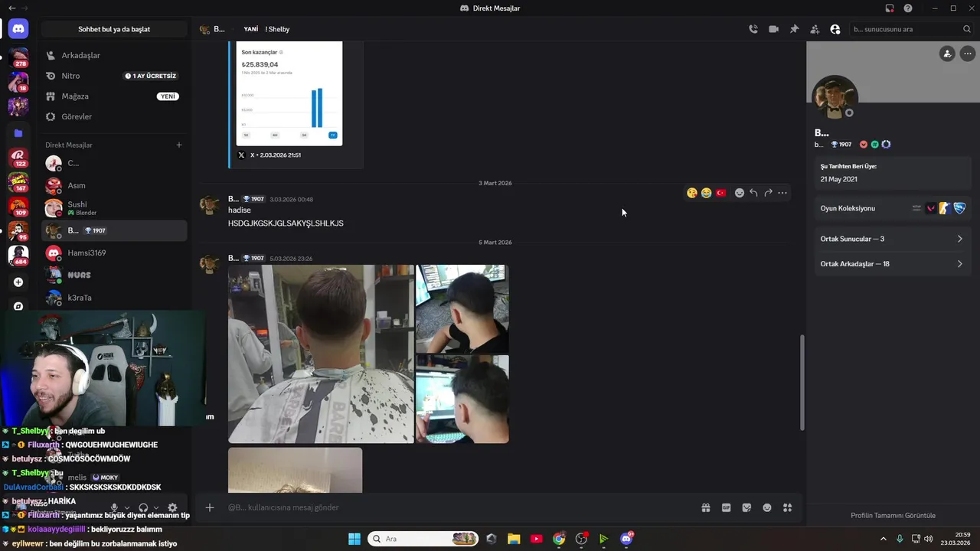Open the volume control in system tray
The height and width of the screenshot is (551, 980).
click(x=928, y=539)
